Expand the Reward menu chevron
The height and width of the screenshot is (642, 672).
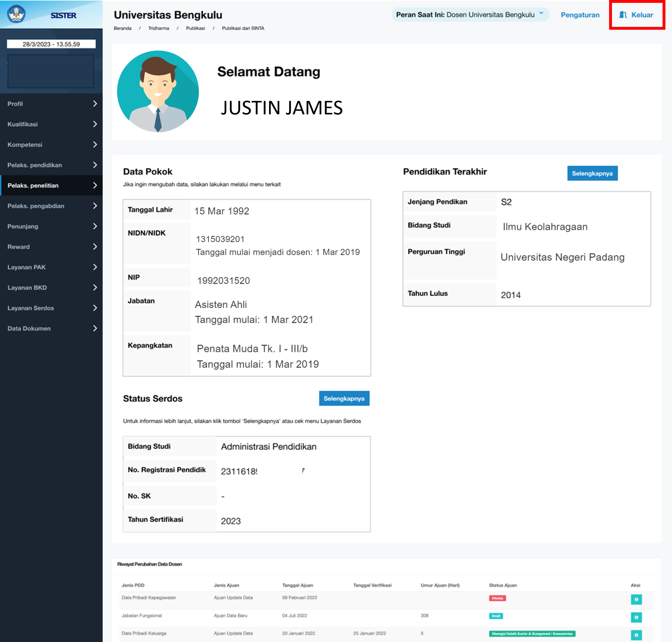[95, 247]
